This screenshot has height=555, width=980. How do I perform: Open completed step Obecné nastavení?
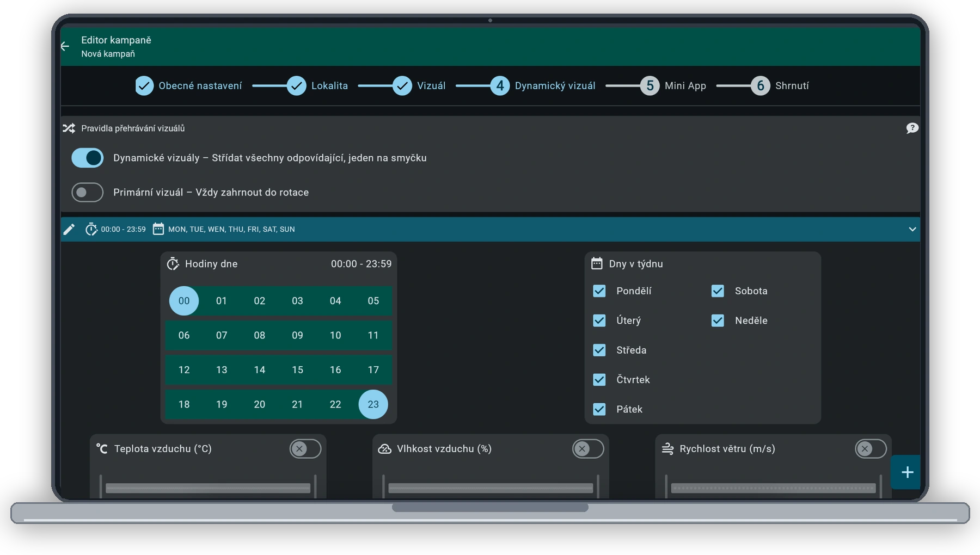tap(189, 85)
